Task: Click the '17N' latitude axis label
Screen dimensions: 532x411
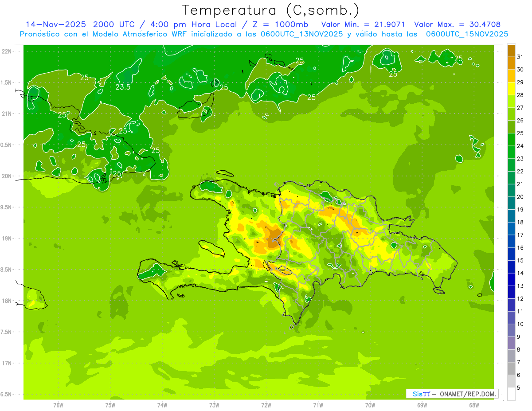Action: tap(6, 363)
